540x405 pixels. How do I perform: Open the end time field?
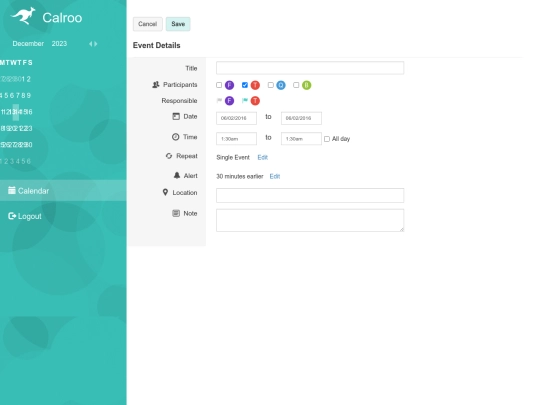click(301, 139)
